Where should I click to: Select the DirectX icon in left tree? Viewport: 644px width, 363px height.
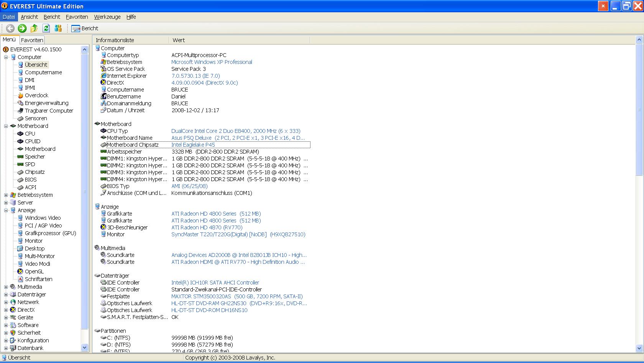(13, 310)
